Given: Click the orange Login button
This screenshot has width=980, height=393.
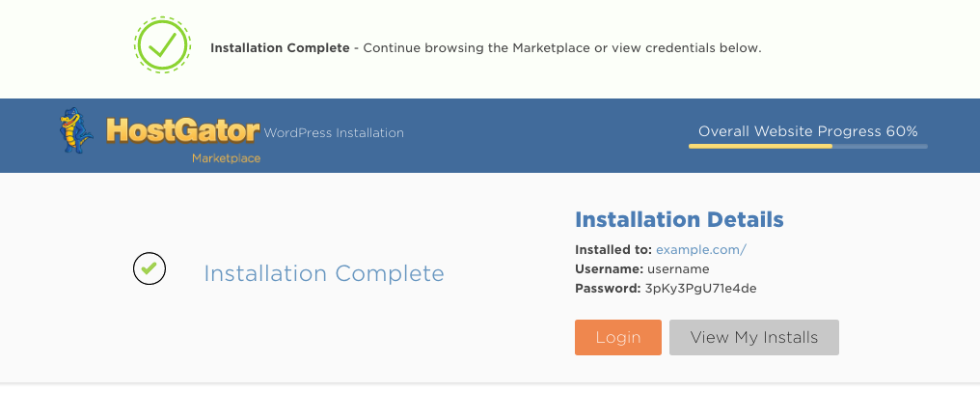Looking at the screenshot, I should 618,337.
